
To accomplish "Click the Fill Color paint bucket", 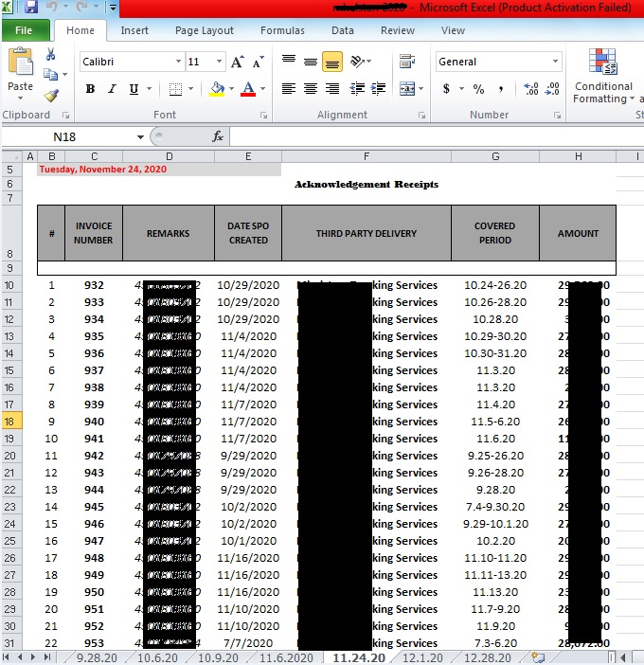I will tap(217, 89).
